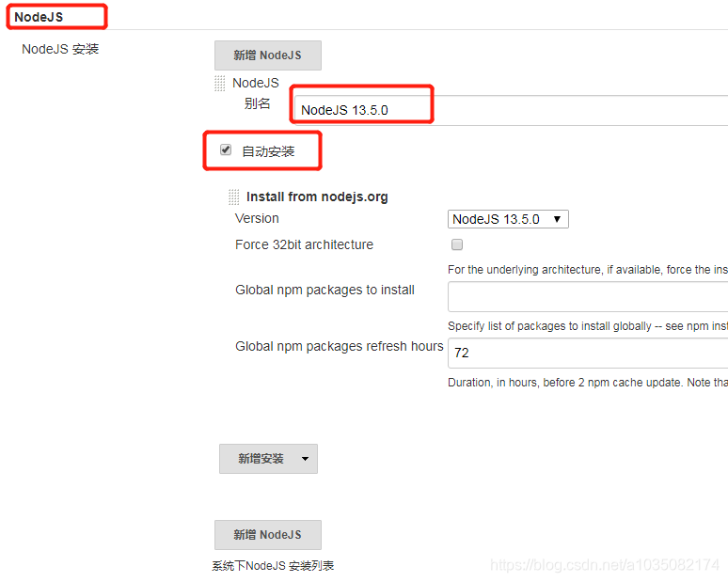Click the 'Specify list of packages' help text
Screen dimensions: 728x582
(588, 326)
